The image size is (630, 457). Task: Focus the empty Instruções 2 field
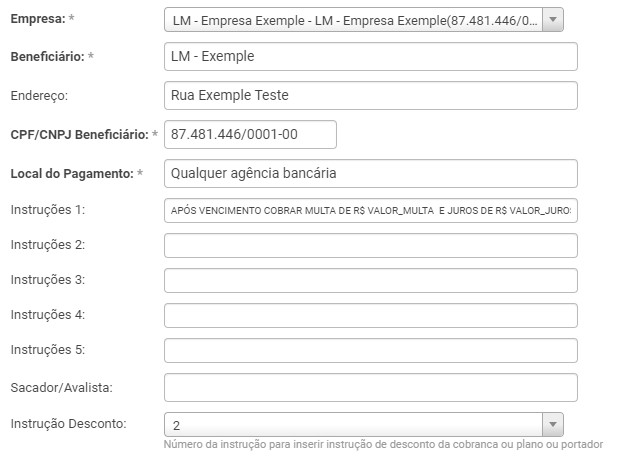click(370, 246)
